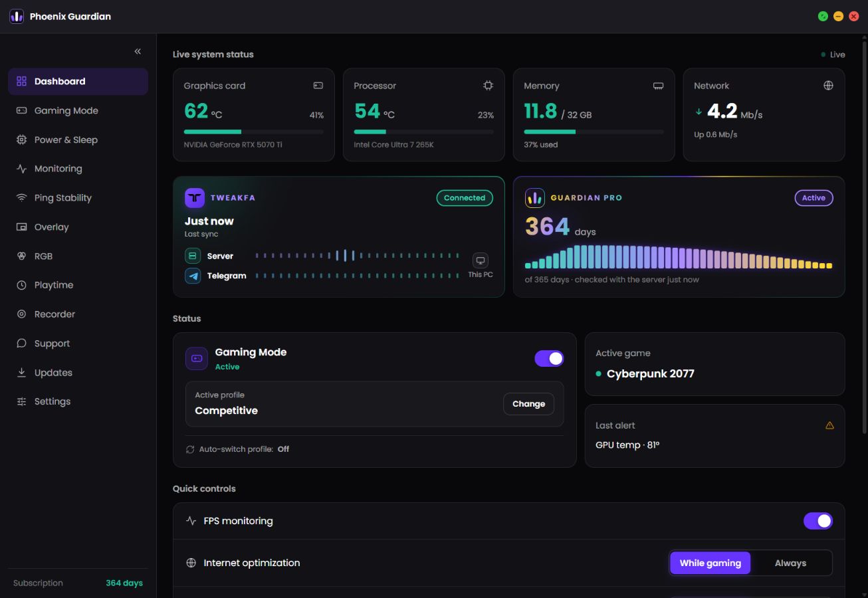
Task: Click the Graphics card GPU icon
Action: (x=318, y=85)
